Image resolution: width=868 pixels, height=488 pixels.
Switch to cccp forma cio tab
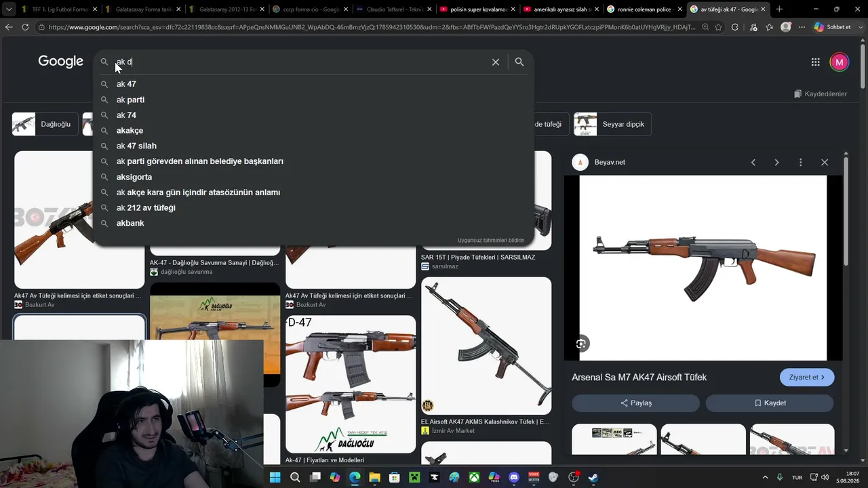tap(310, 9)
